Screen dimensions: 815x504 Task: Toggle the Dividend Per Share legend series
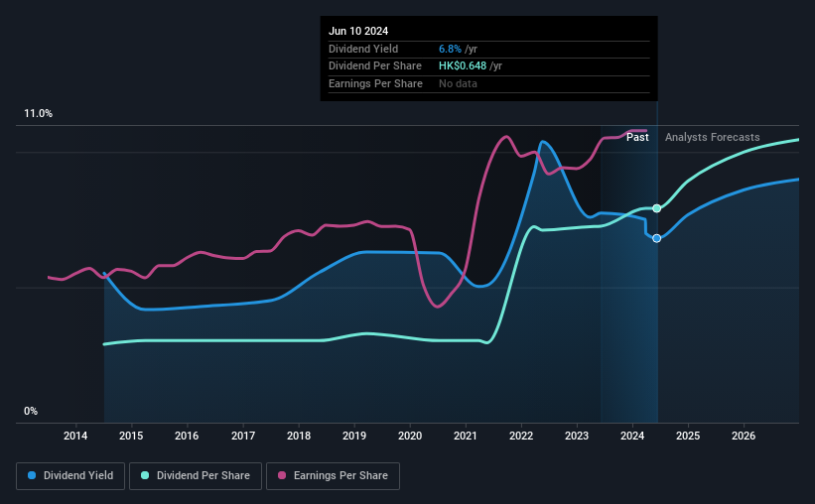pos(196,476)
